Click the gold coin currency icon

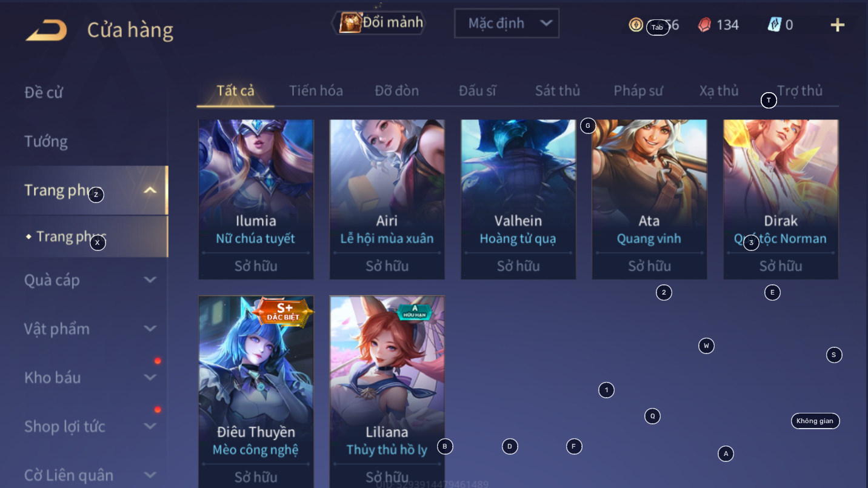[x=636, y=25]
